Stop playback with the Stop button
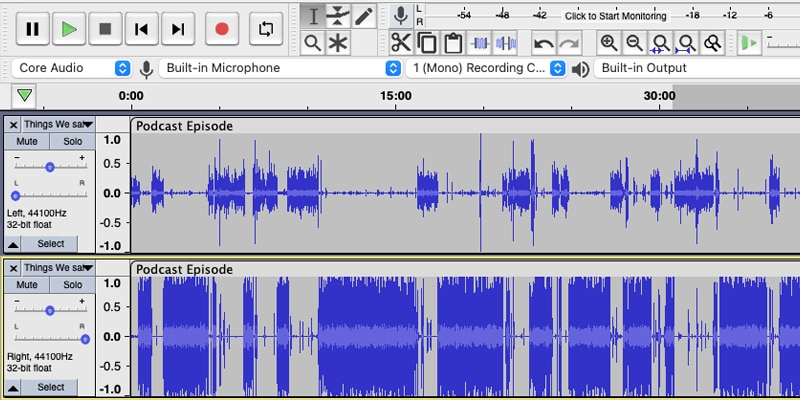The height and width of the screenshot is (400, 800). [105, 29]
